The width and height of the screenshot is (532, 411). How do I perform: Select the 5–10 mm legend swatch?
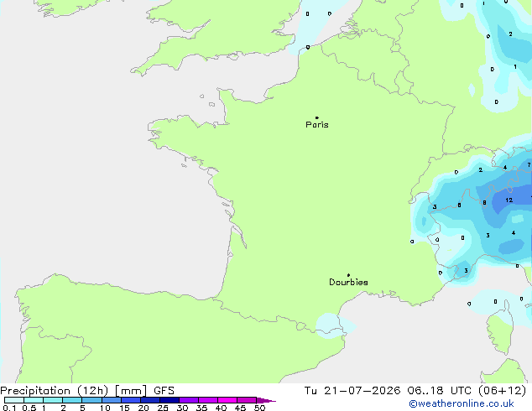pos(91,400)
